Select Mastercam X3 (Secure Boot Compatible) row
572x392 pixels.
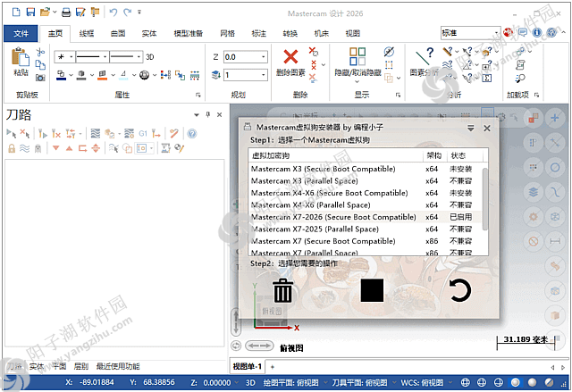tap(364, 169)
